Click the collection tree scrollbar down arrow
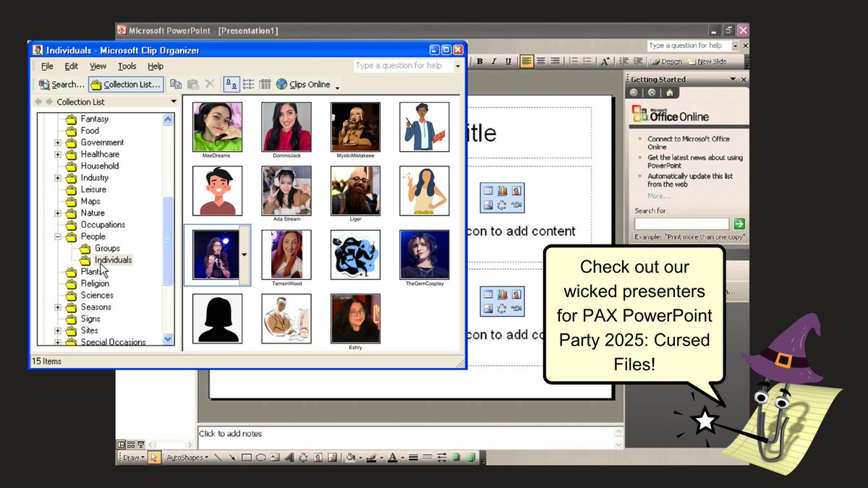 169,338
